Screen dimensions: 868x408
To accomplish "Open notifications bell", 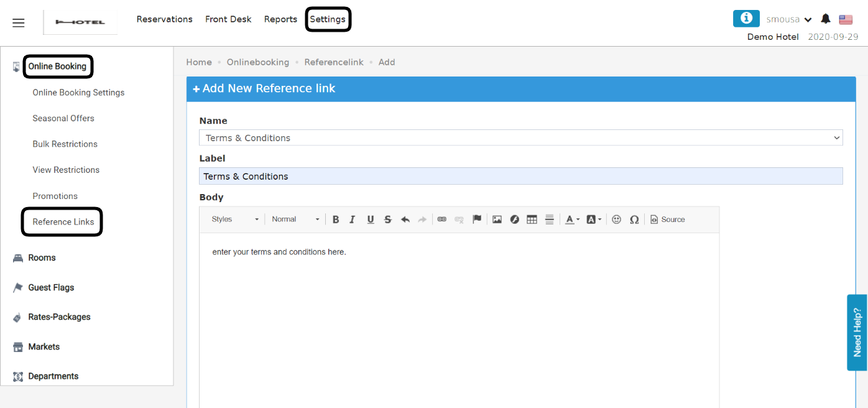I will click(x=826, y=19).
